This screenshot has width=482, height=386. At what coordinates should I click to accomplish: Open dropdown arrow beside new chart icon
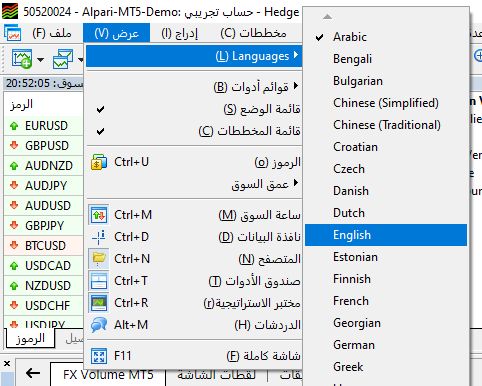[x=40, y=60]
